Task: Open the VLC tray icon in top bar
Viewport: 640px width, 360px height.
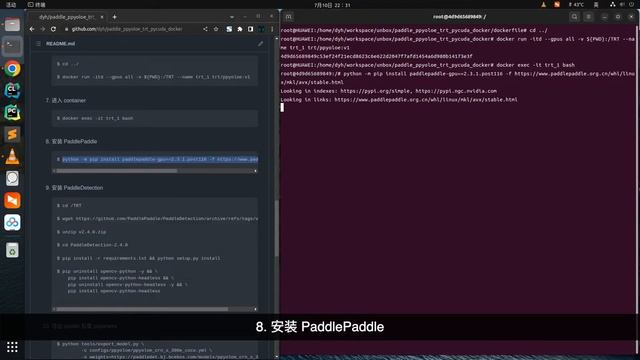Action: point(543,4)
